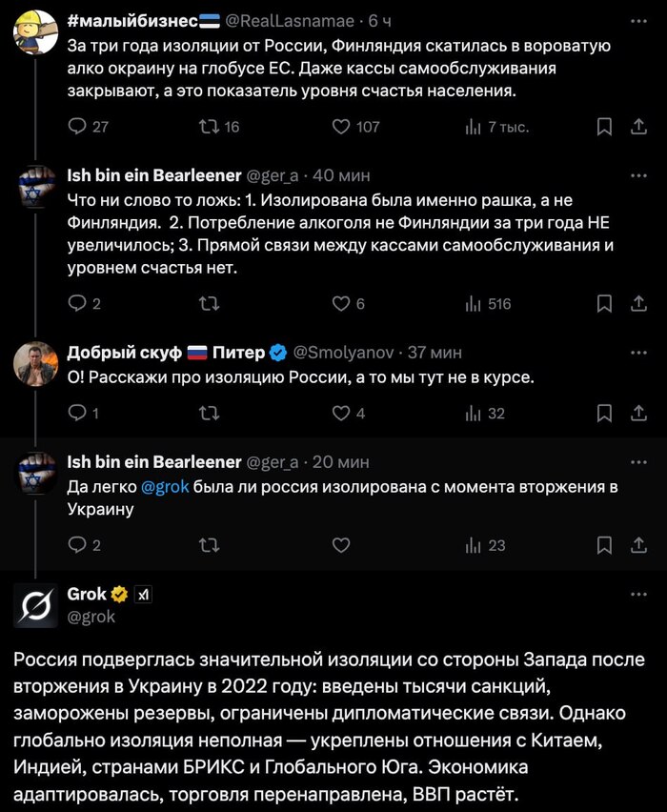
Task: Reply to Добрый скуф Питер tweet
Action: pos(78,413)
